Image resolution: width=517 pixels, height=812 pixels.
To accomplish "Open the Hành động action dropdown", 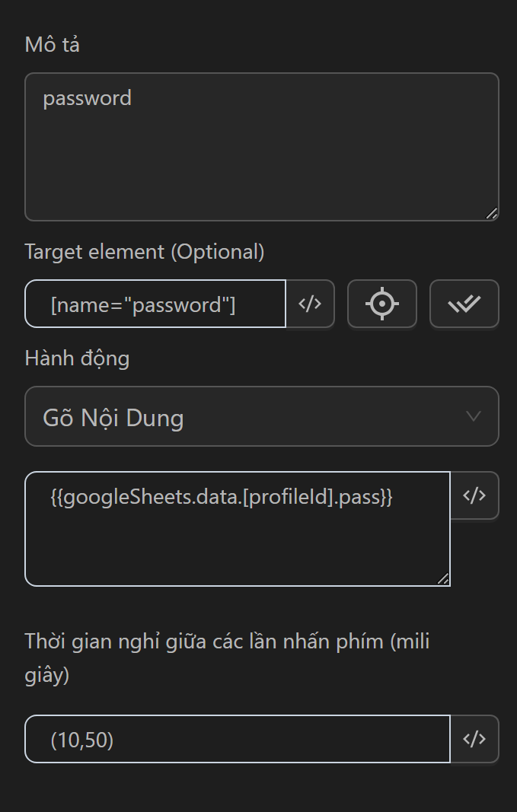I will click(261, 416).
